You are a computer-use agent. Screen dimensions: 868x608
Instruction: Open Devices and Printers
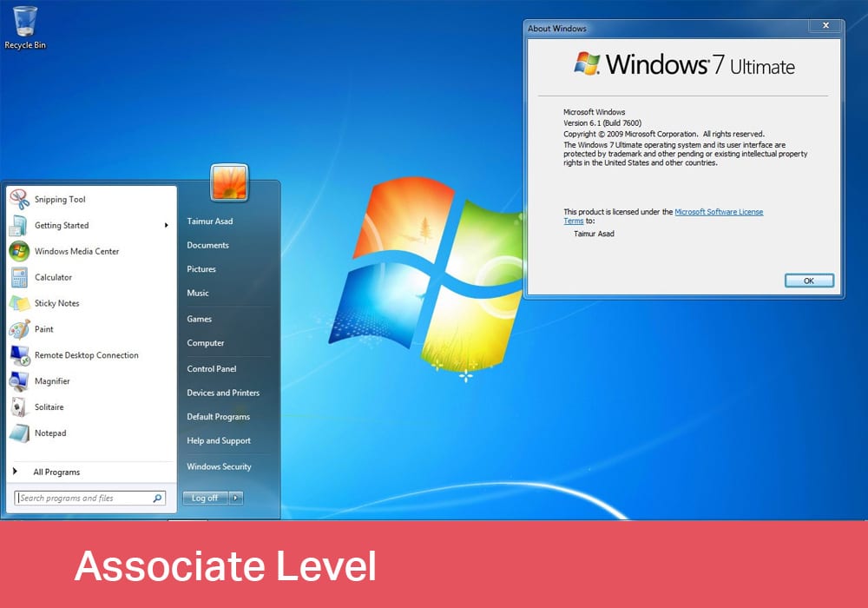[223, 393]
